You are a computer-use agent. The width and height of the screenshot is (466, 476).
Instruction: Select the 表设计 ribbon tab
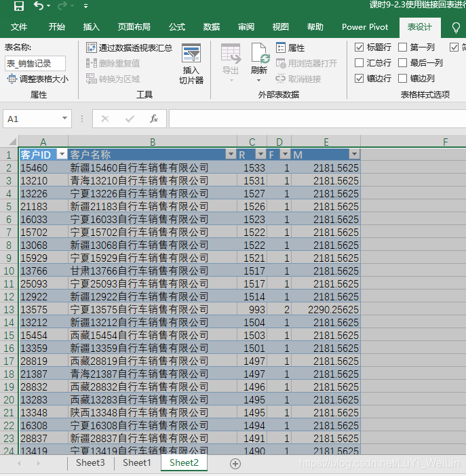click(420, 27)
